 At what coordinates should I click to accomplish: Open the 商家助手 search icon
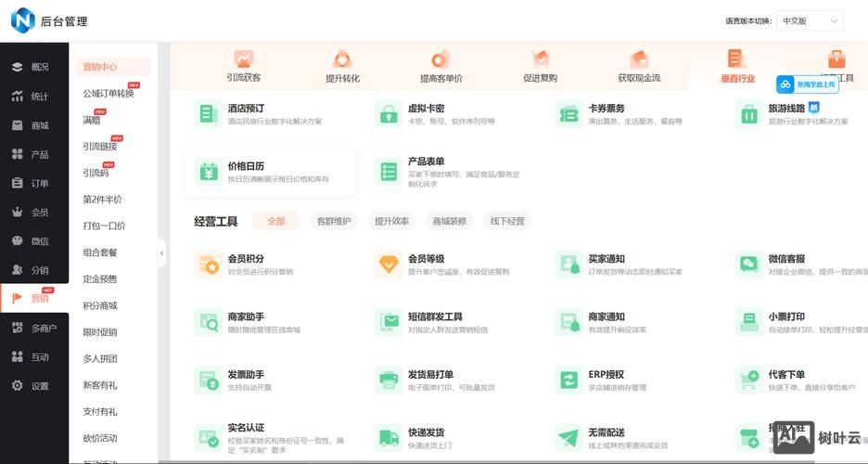tap(208, 322)
